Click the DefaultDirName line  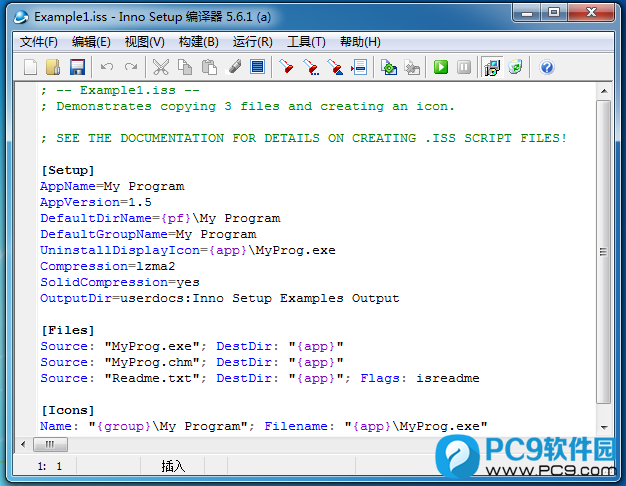[x=160, y=218]
